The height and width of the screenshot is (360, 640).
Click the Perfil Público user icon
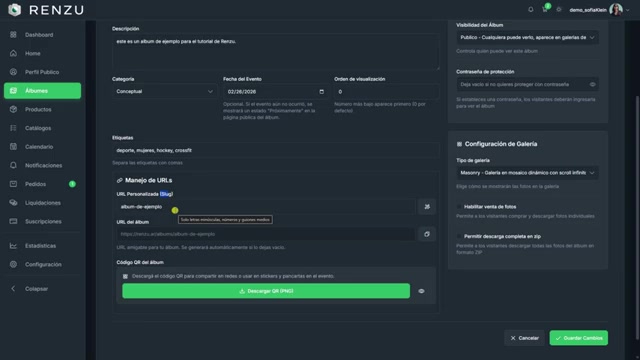13,72
